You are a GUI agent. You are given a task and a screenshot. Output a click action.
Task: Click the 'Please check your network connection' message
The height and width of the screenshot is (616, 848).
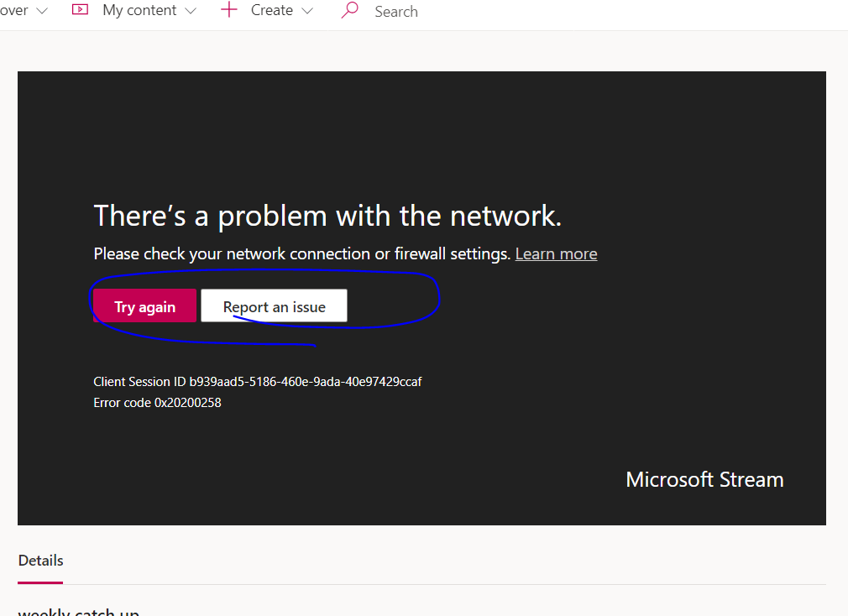tap(301, 254)
